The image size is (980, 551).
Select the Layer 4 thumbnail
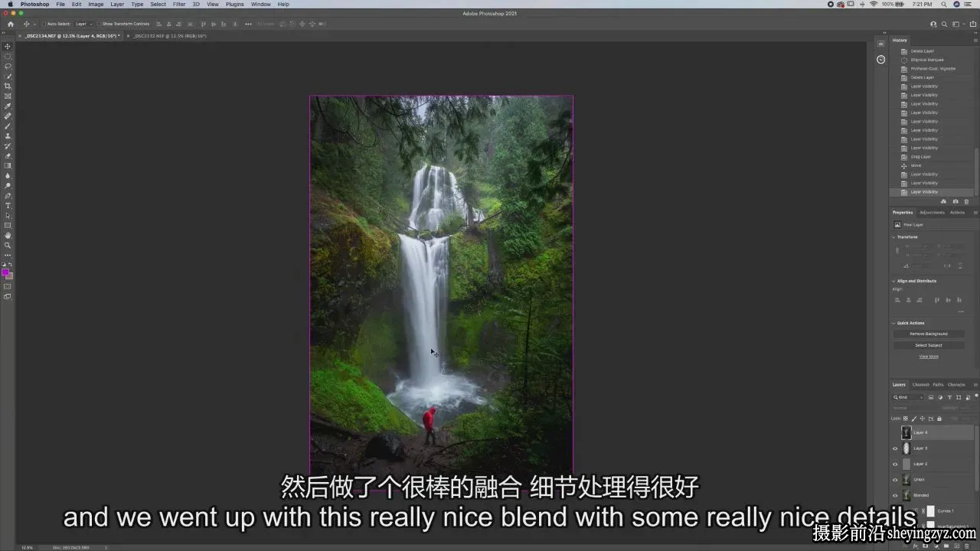[906, 432]
